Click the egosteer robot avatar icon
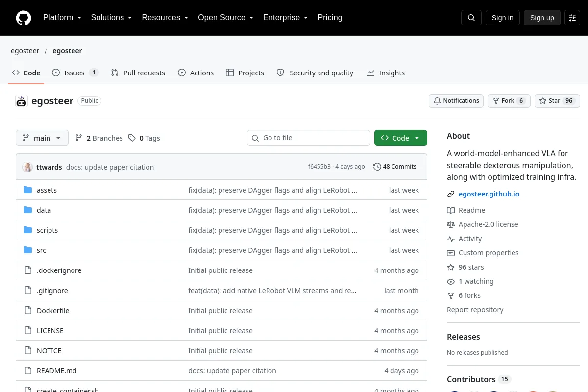This screenshot has width=588, height=392. pyautogui.click(x=22, y=101)
